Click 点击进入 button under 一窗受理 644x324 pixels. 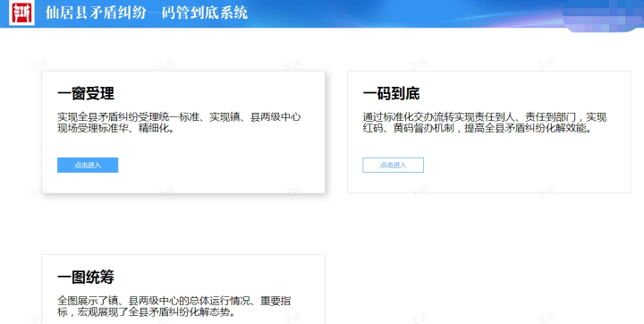88,165
